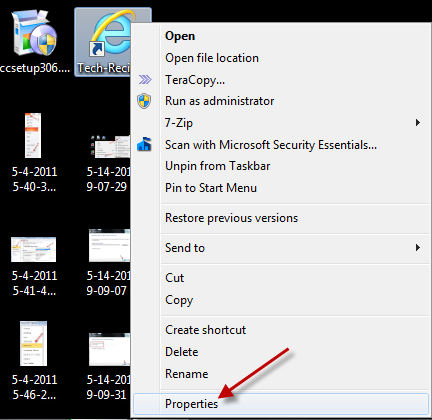Click the Run as administrator shield icon

coord(144,101)
